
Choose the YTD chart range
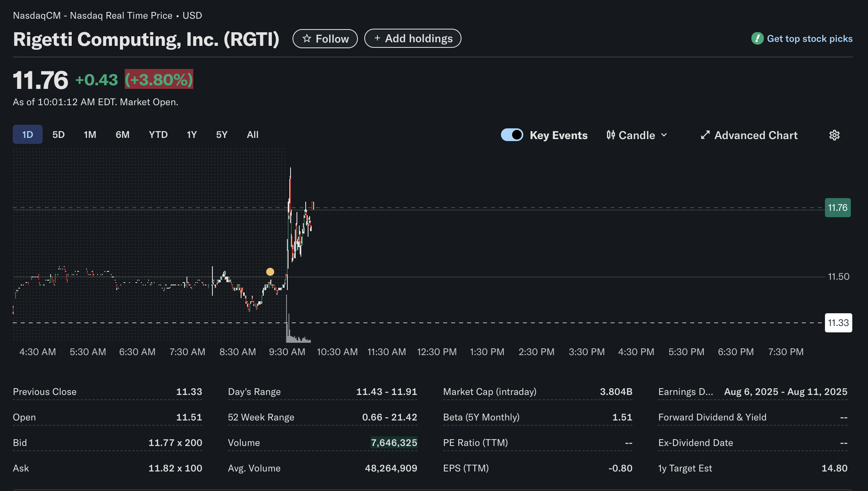[158, 135]
